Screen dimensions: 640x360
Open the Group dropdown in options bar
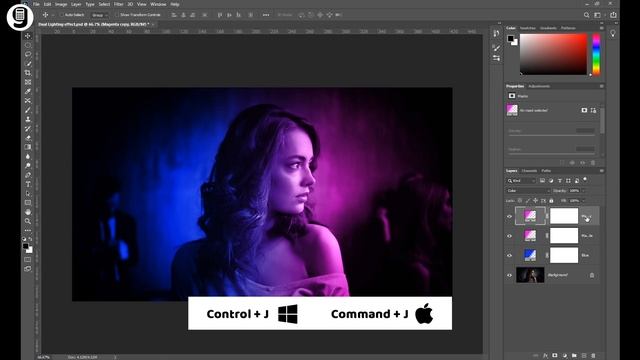tap(99, 15)
